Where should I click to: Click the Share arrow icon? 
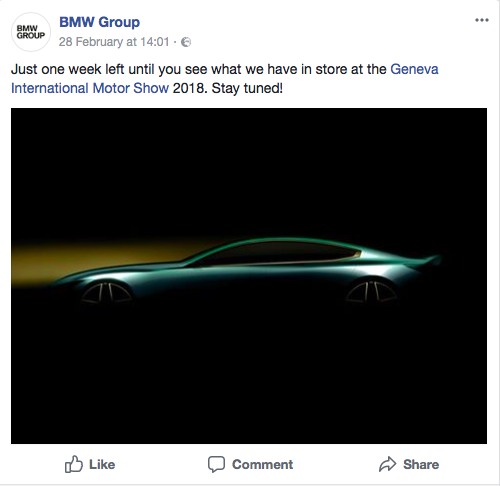387,464
